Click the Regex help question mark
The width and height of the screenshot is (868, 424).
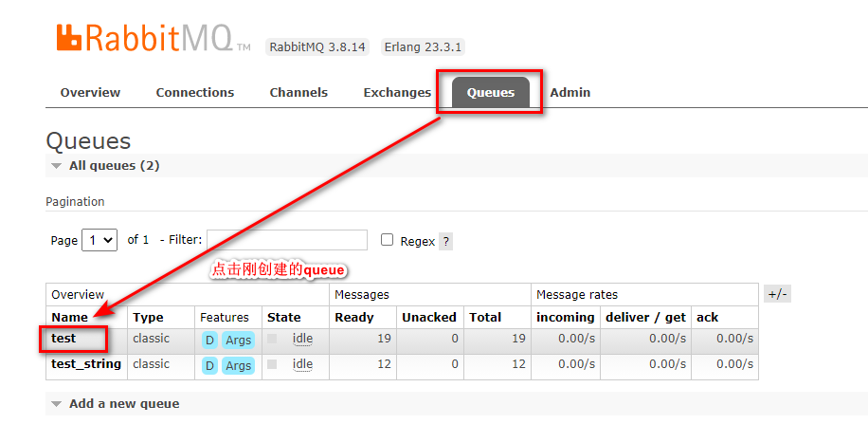(x=445, y=241)
